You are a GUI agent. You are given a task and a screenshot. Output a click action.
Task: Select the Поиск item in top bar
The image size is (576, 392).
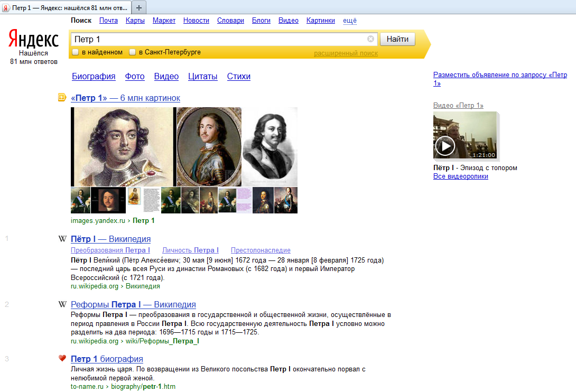click(x=81, y=21)
